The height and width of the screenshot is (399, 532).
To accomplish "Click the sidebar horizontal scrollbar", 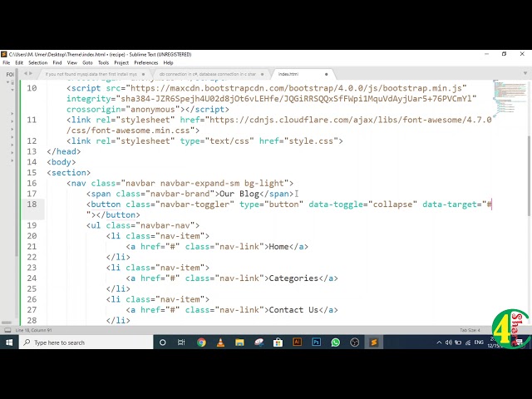I will (x=7, y=323).
